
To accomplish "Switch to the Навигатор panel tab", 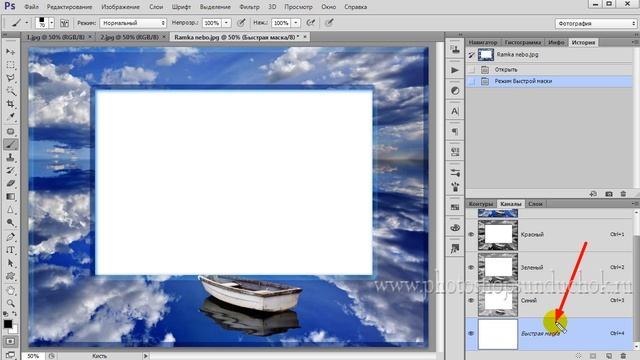I will (x=483, y=42).
